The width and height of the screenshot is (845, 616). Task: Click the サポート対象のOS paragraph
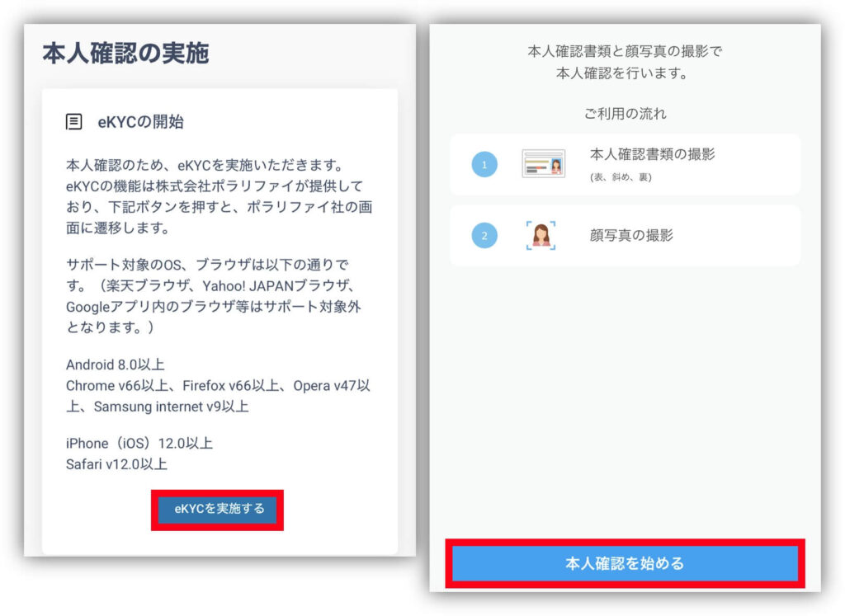click(214, 295)
